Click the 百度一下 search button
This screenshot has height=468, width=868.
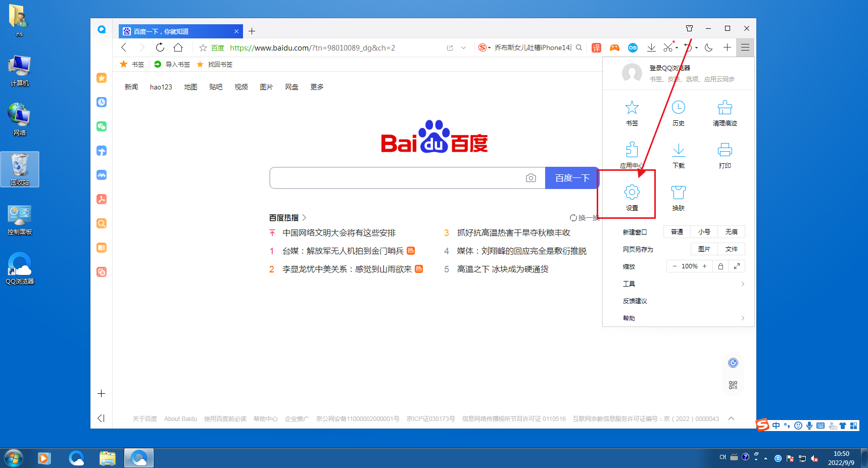tap(572, 178)
